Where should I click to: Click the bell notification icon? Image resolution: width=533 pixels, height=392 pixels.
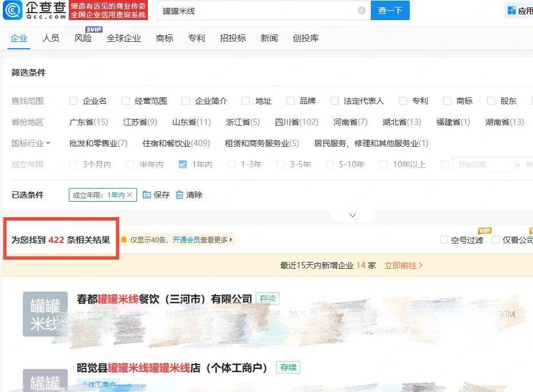point(124,240)
